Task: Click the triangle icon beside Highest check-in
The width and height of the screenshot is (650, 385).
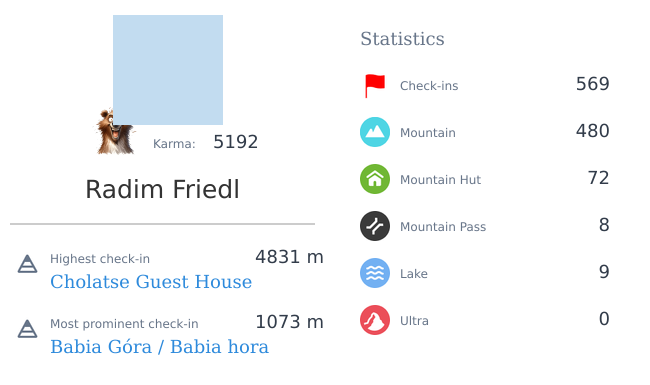Action: click(27, 264)
